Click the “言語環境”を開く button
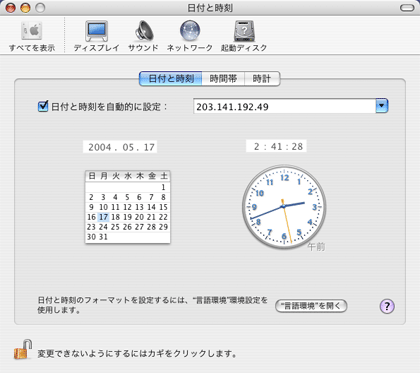420x373 pixels. (311, 306)
